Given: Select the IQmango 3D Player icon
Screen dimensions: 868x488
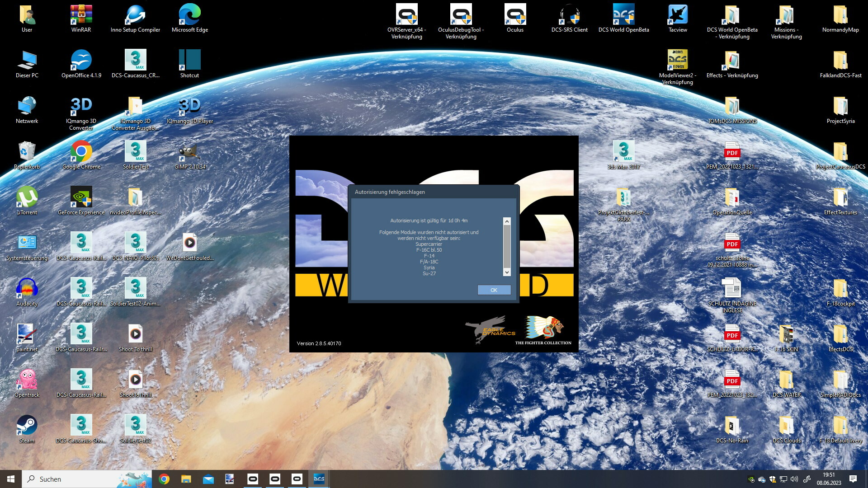Looking at the screenshot, I should pyautogui.click(x=190, y=110).
